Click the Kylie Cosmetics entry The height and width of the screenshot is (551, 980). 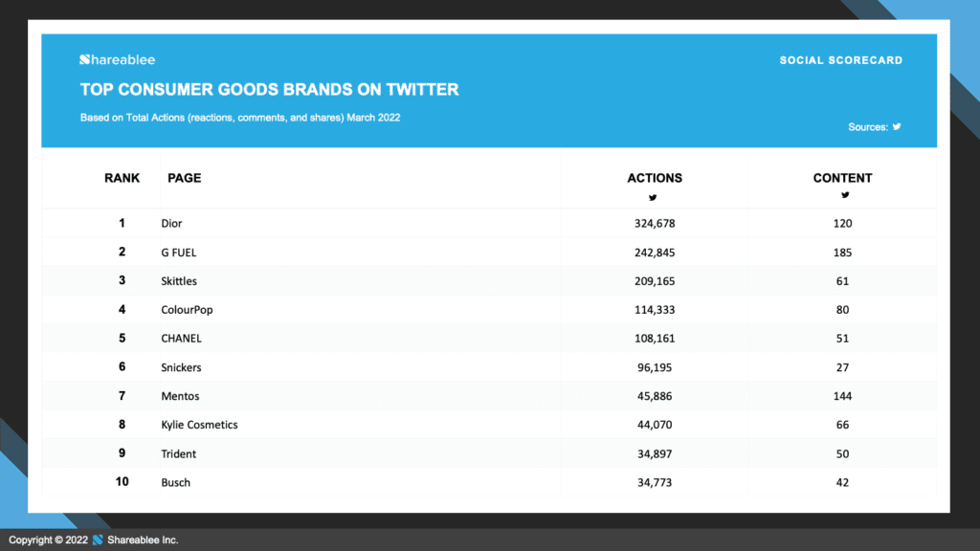(199, 425)
